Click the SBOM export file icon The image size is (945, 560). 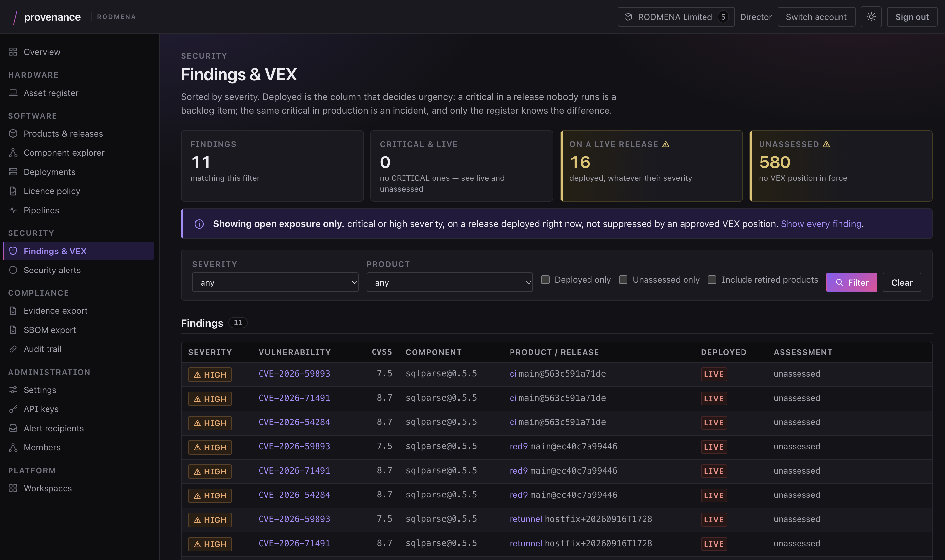click(x=13, y=330)
